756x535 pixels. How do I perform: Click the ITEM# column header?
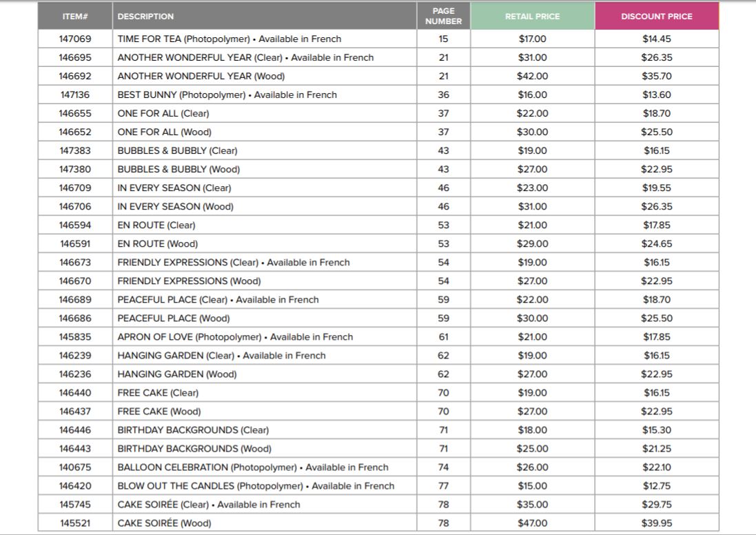click(x=74, y=16)
